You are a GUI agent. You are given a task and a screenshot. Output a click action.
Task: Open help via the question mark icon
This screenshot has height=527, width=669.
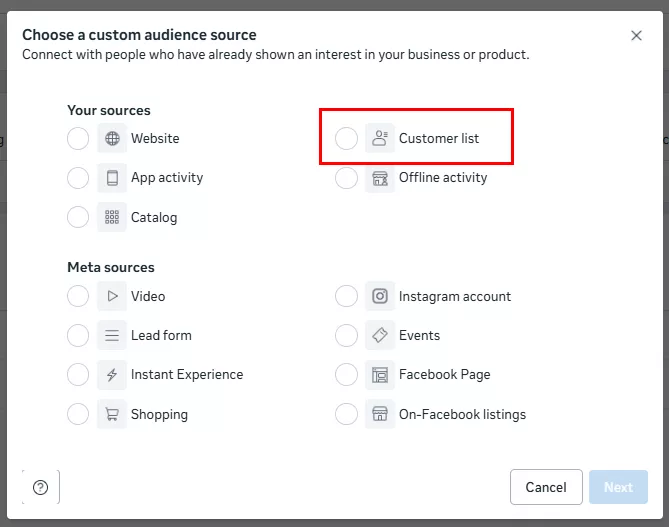point(40,487)
